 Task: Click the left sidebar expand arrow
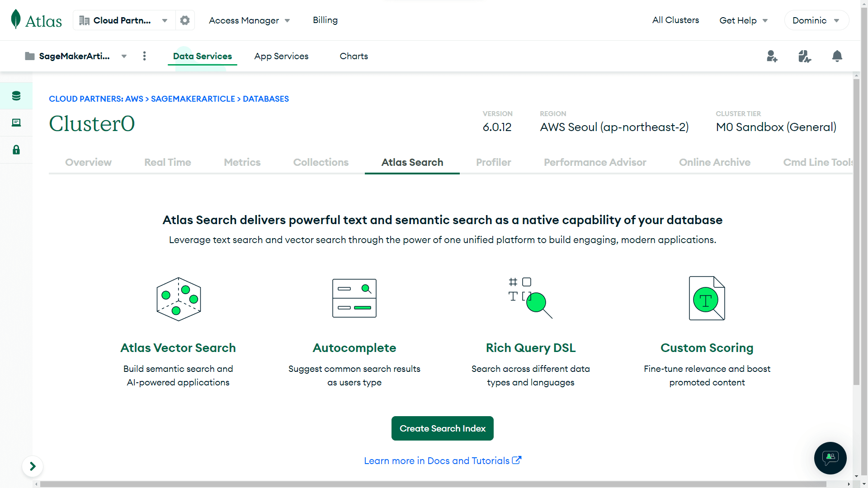(x=33, y=467)
